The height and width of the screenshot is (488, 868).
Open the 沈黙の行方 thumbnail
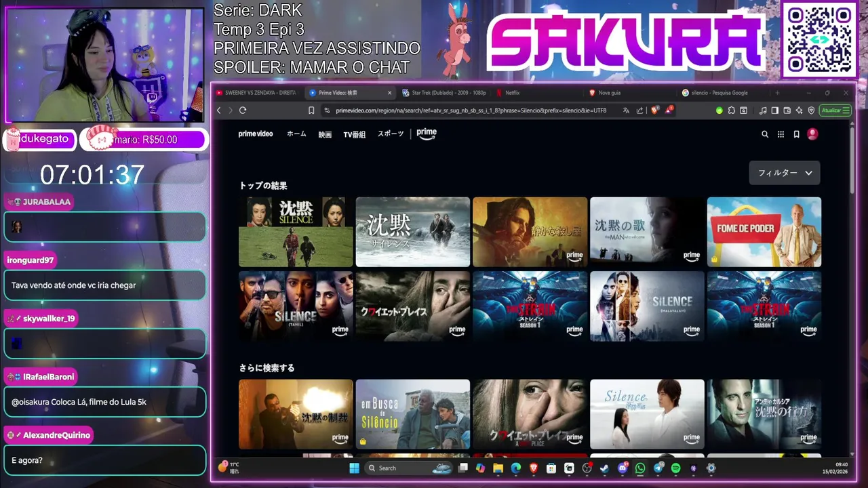tap(764, 414)
